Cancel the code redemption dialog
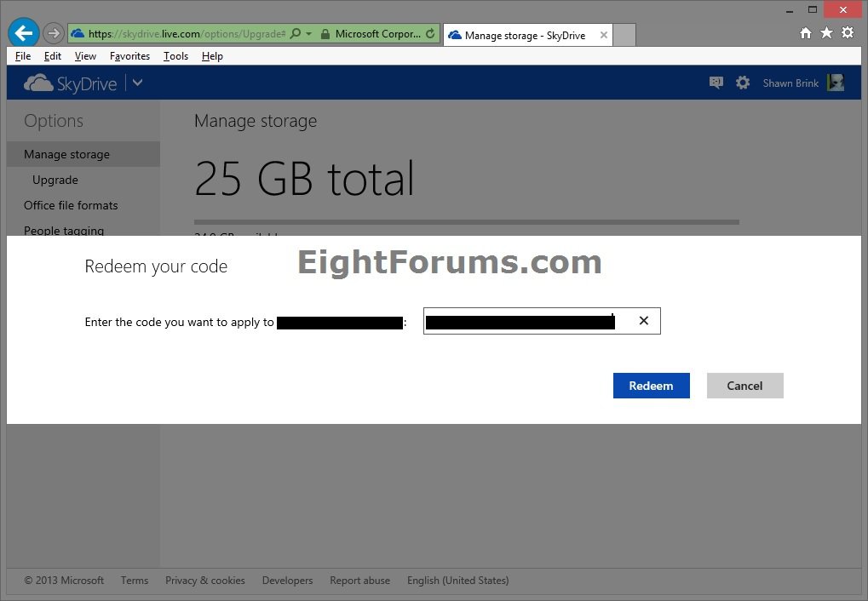Screen dimensions: 868x601 coord(744,385)
